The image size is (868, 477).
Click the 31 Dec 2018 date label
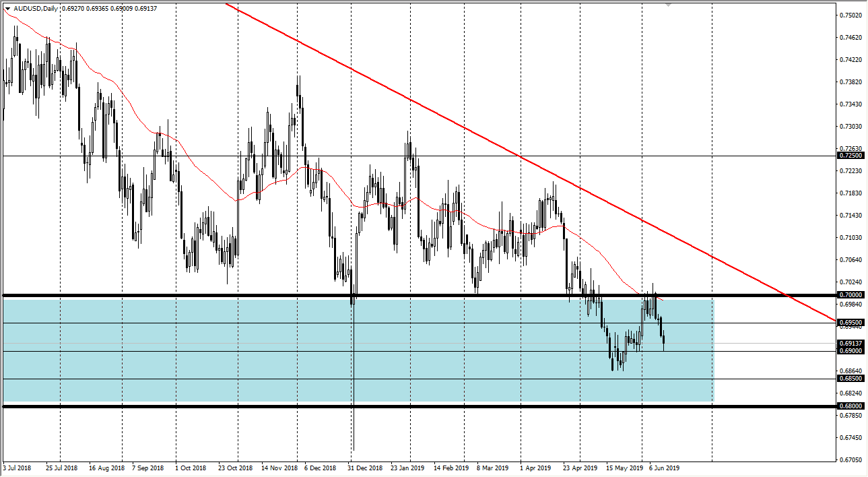coord(364,467)
